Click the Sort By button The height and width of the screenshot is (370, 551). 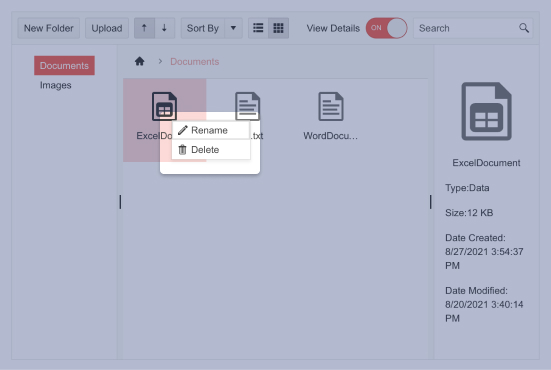coord(203,28)
